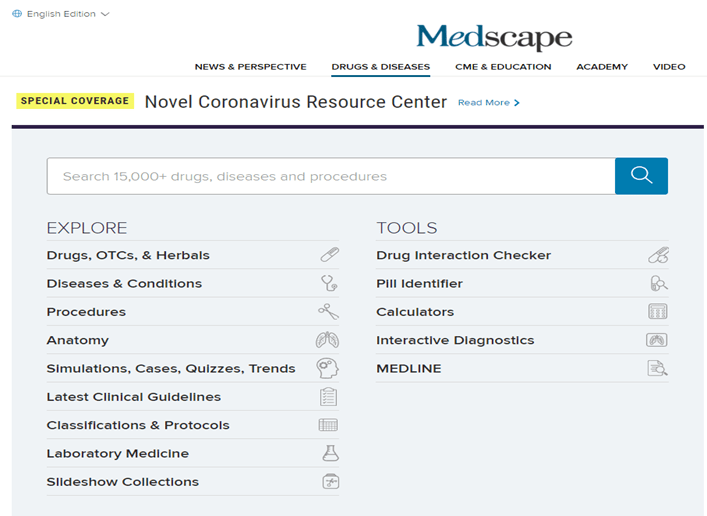This screenshot has width=707, height=516.
Task: Open the CME & Education menu
Action: [503, 67]
